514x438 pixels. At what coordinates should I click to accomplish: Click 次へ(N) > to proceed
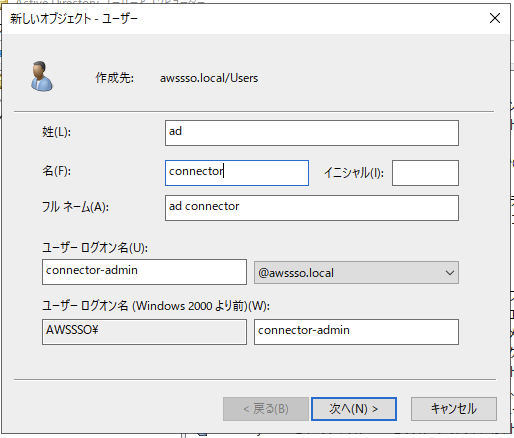(x=354, y=409)
